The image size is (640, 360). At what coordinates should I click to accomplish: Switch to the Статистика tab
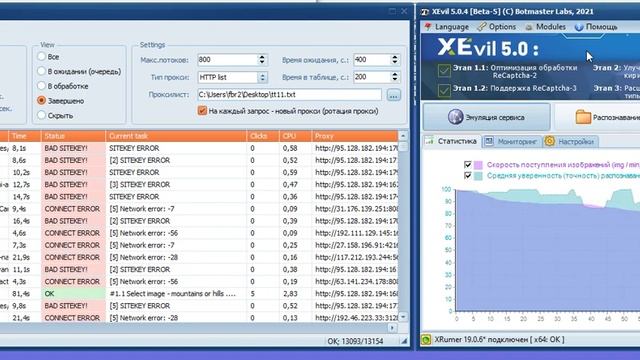point(451,141)
